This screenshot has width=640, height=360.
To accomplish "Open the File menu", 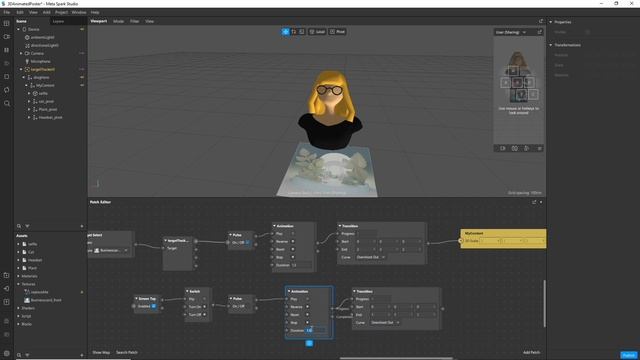I will tap(7, 13).
